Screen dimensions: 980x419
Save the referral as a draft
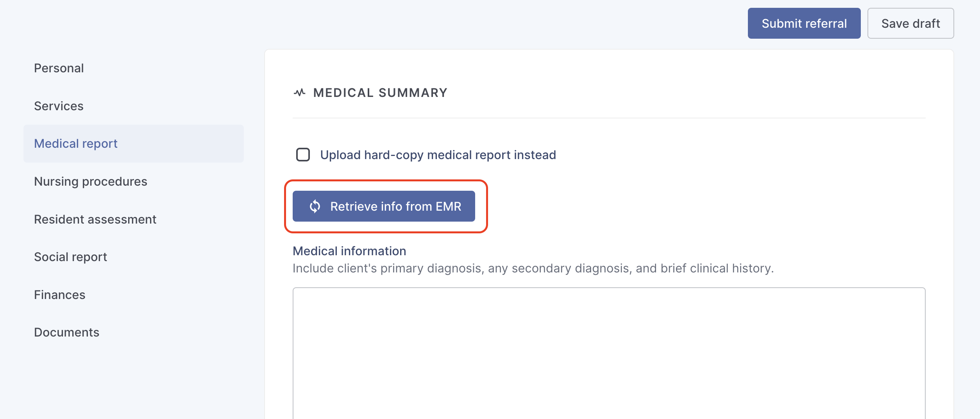coord(910,23)
